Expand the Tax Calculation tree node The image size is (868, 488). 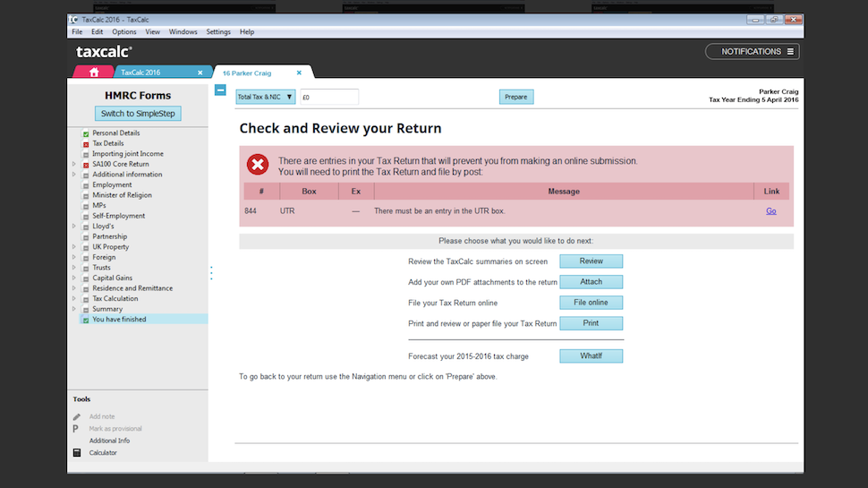74,298
